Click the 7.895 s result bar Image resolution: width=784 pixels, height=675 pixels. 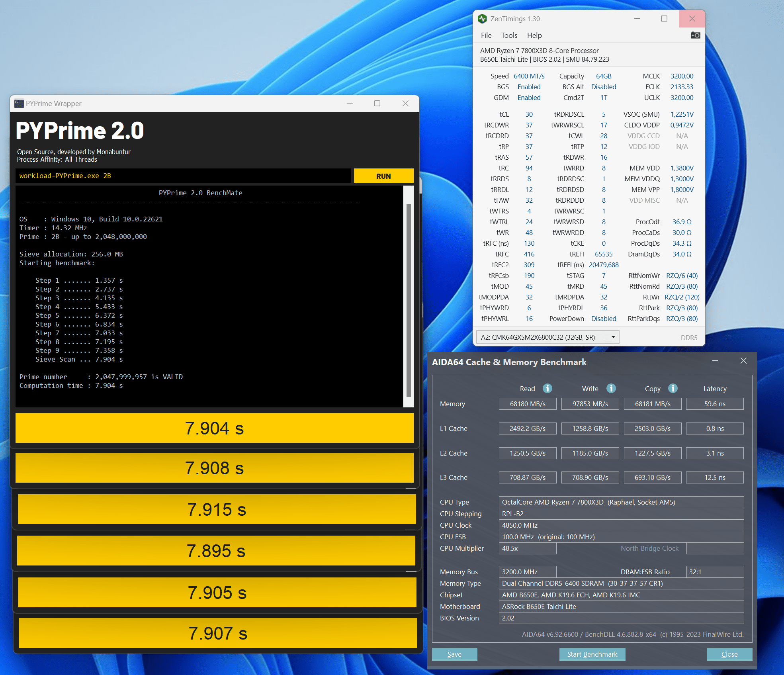[216, 551]
